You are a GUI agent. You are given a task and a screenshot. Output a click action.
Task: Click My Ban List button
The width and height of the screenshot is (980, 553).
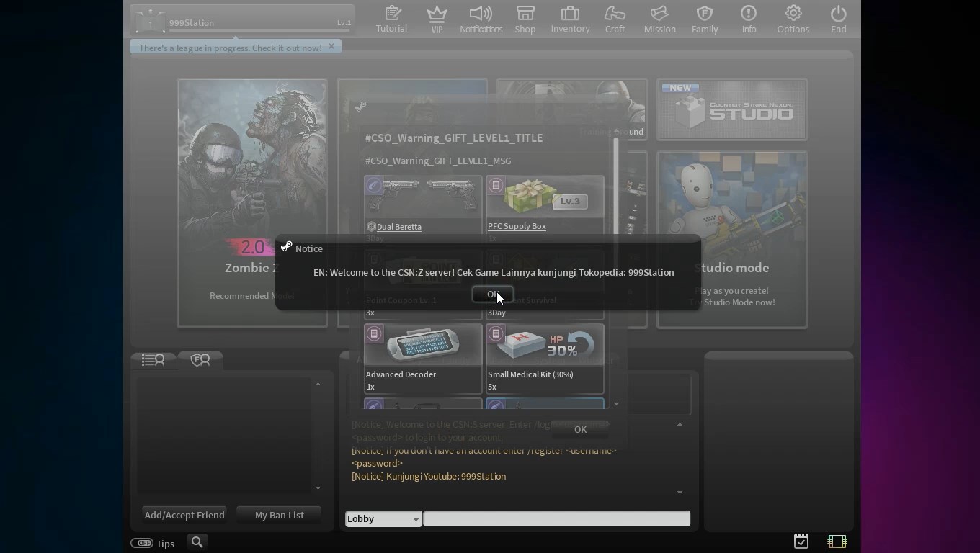(280, 515)
